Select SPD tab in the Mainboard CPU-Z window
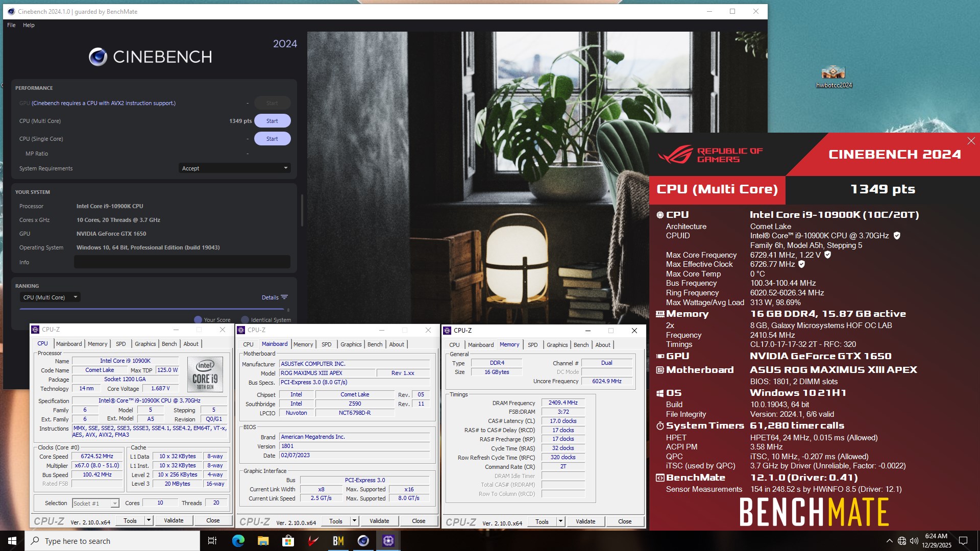Screen dimensions: 980x551 326,344
